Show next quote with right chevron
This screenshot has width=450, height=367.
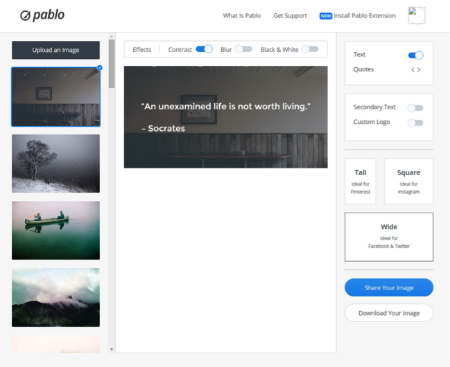point(419,70)
